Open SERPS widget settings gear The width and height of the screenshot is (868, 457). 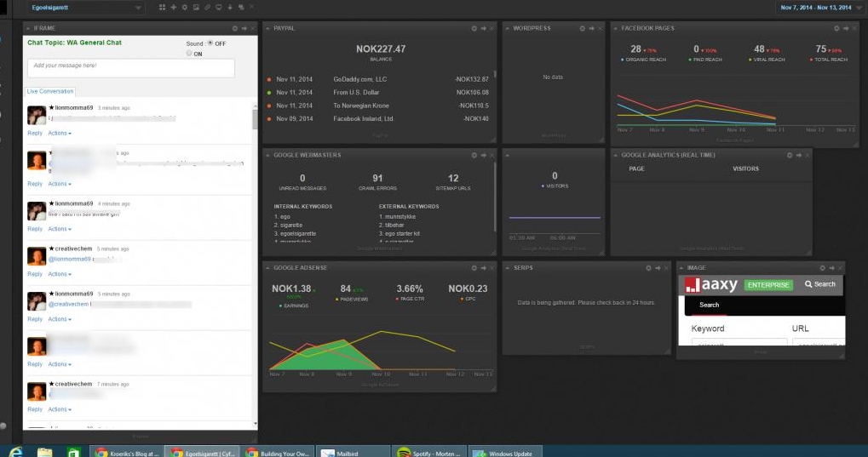(648, 268)
